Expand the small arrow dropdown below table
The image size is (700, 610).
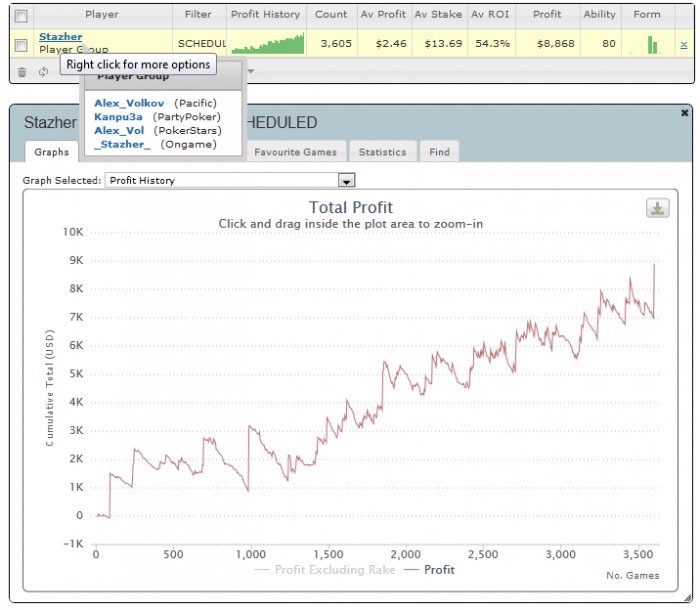251,71
